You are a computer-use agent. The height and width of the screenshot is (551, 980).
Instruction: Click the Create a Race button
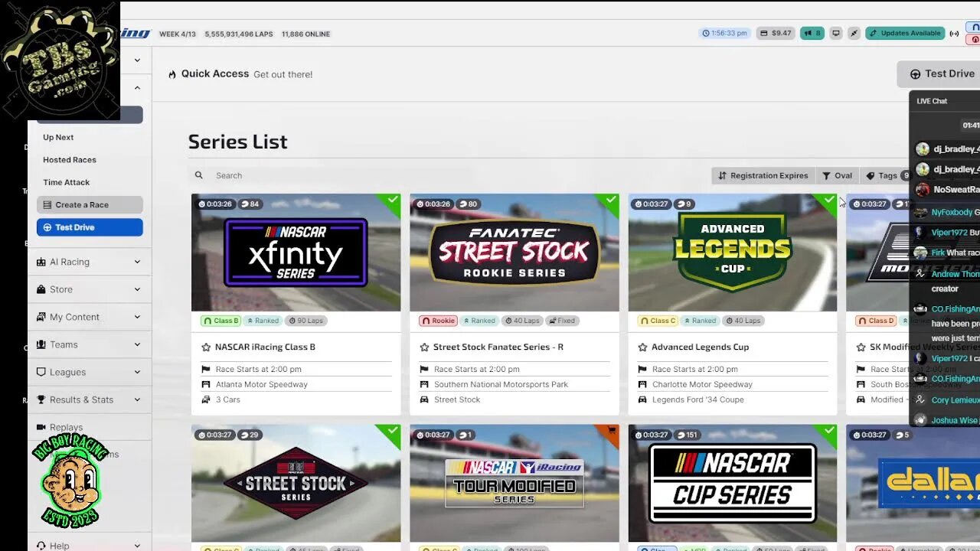(90, 205)
